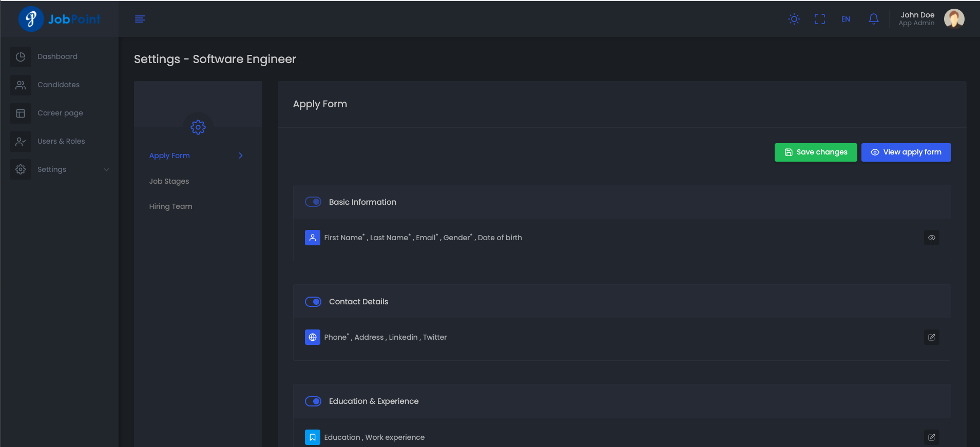This screenshot has height=447, width=980.
Task: Enter fullscreen mode via header icon
Action: click(x=819, y=19)
